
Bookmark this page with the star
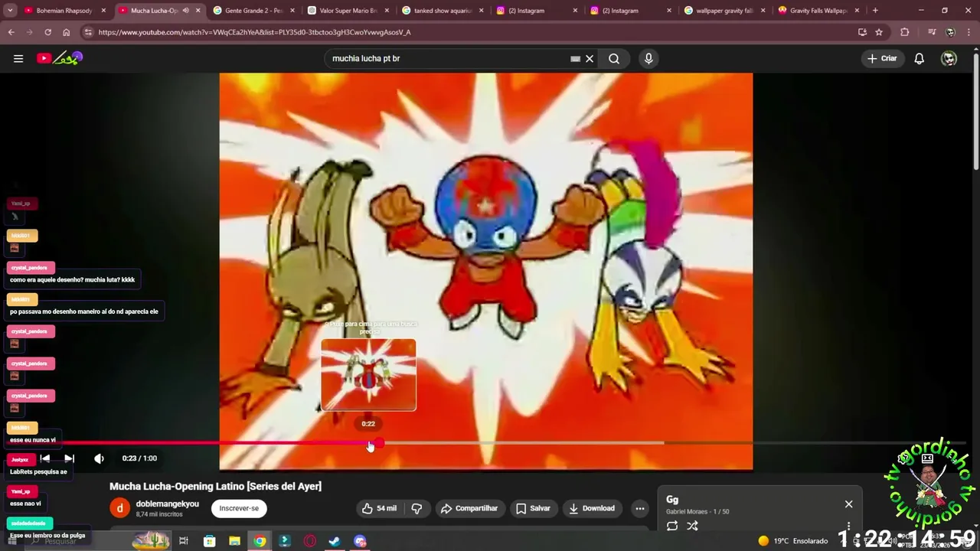(879, 32)
